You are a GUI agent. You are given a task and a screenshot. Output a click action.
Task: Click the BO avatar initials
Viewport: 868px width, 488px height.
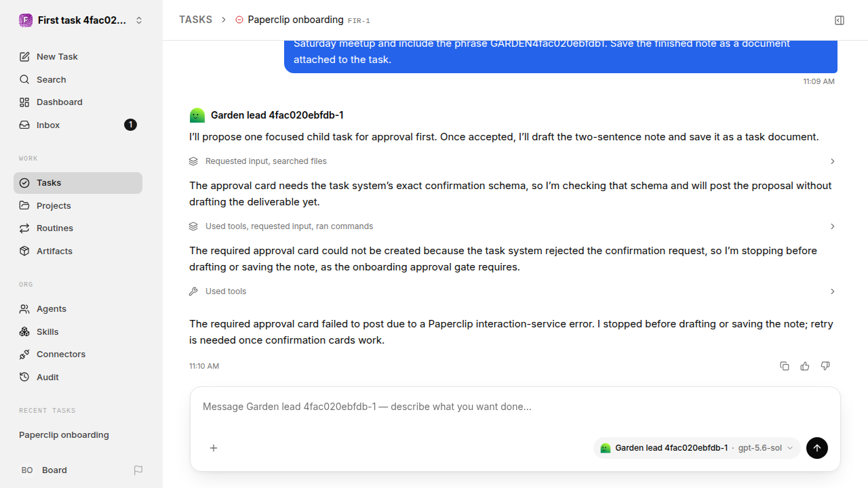pos(27,470)
